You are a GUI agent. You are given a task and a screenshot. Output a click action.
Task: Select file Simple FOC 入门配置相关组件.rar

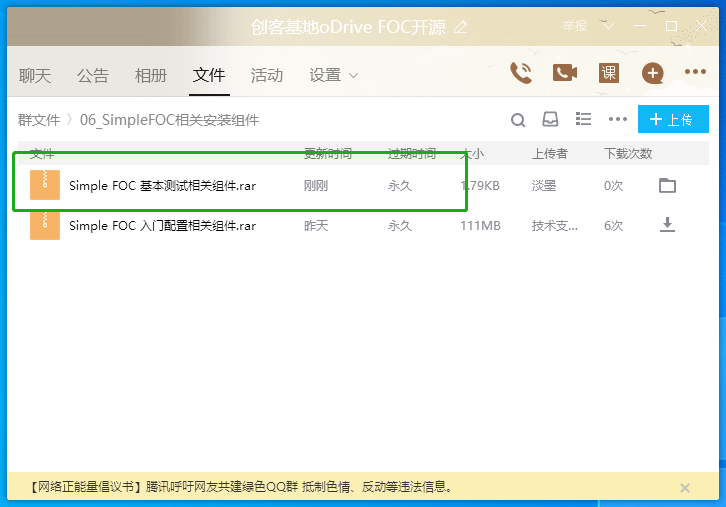click(163, 226)
